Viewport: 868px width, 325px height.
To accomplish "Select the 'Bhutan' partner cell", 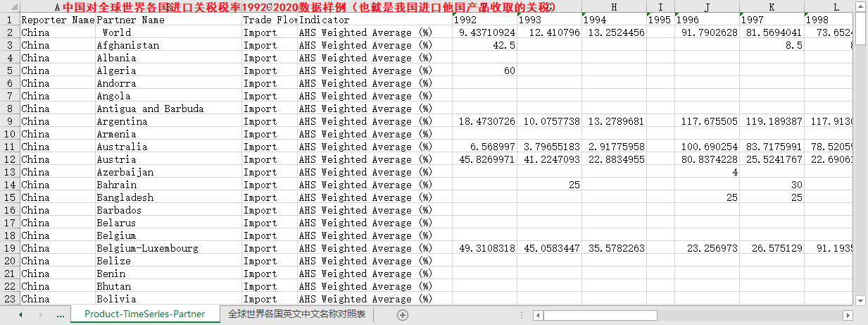I will click(x=169, y=286).
